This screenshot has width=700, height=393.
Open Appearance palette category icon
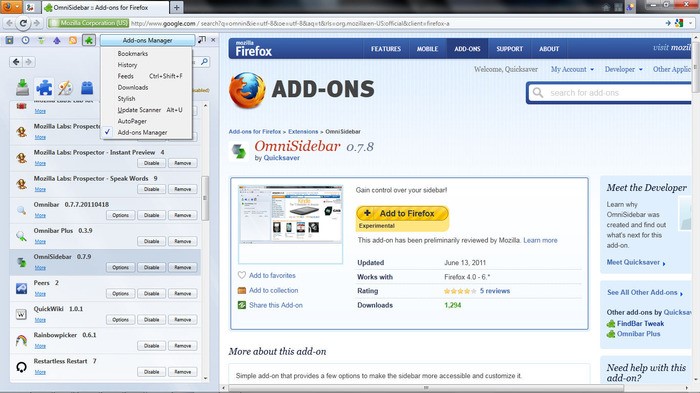pyautogui.click(x=65, y=88)
